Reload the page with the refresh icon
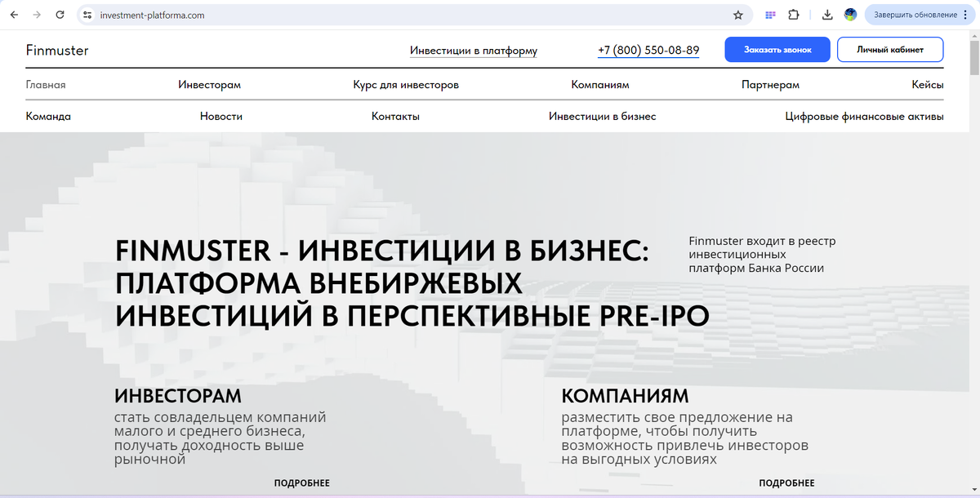The width and height of the screenshot is (980, 498). 60,15
